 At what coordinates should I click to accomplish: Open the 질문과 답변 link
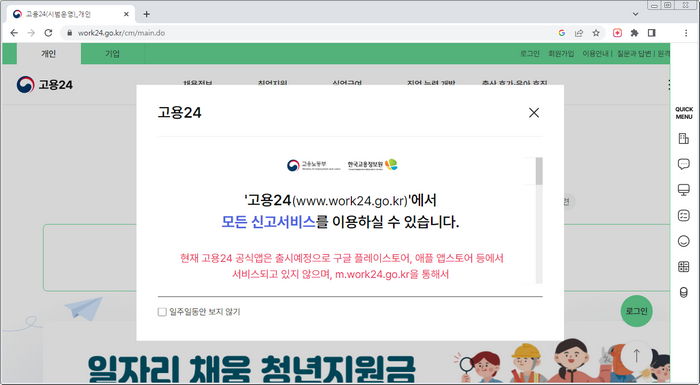(634, 54)
